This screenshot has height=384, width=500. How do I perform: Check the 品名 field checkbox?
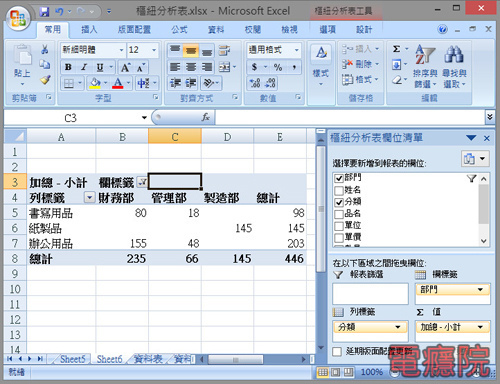click(339, 214)
